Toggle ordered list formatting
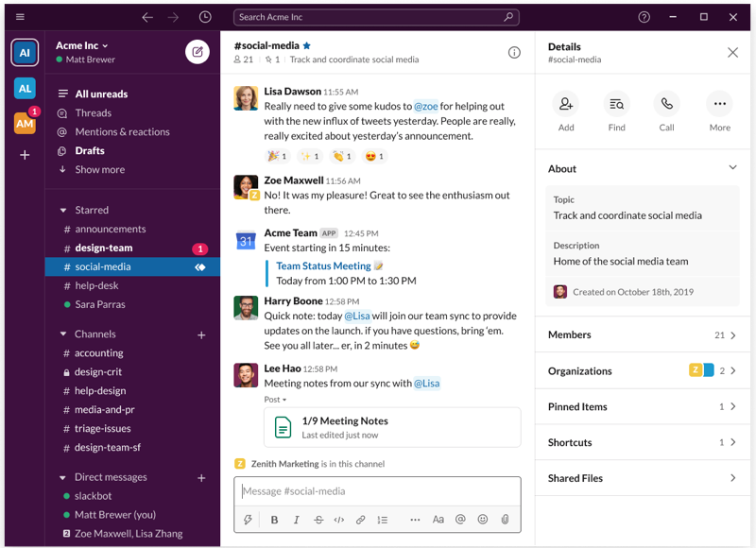 coord(383,520)
